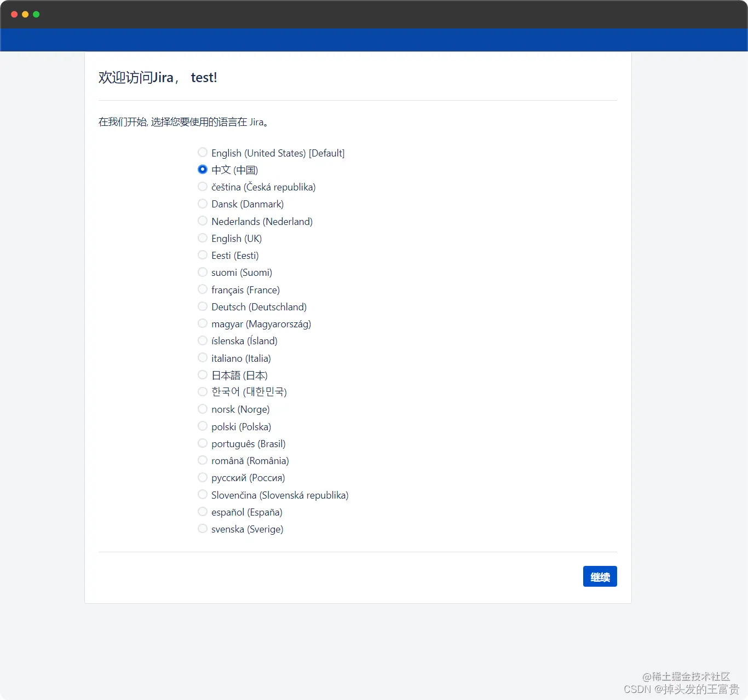Pick Dansk (Danmark) radio button
The height and width of the screenshot is (700, 748).
click(x=203, y=204)
